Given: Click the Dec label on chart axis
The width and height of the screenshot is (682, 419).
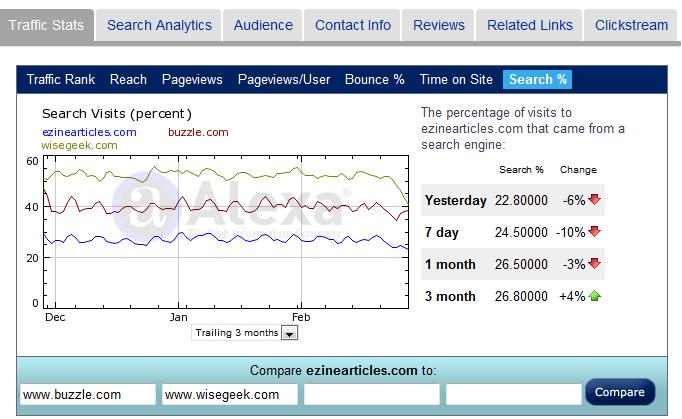Looking at the screenshot, I should coord(55,317).
